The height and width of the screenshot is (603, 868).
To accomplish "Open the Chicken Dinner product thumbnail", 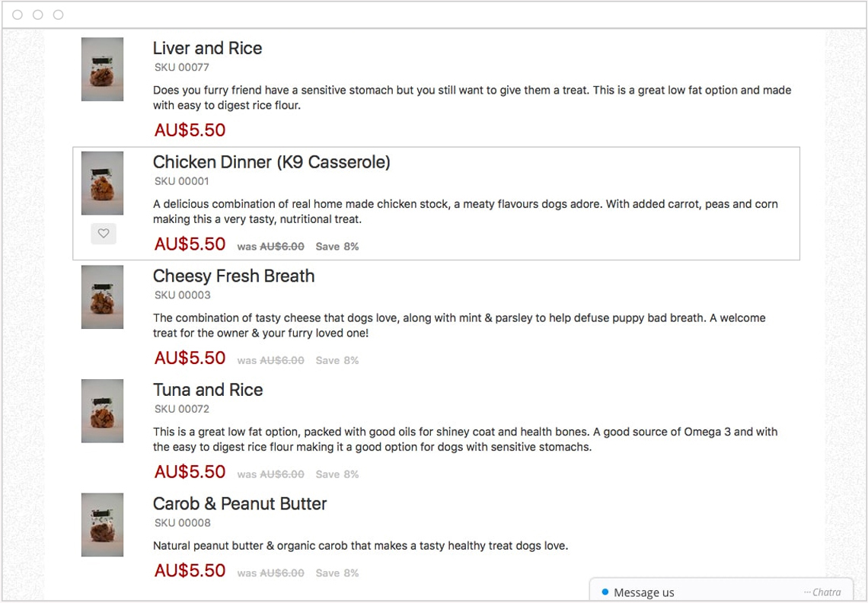I will pyautogui.click(x=103, y=183).
